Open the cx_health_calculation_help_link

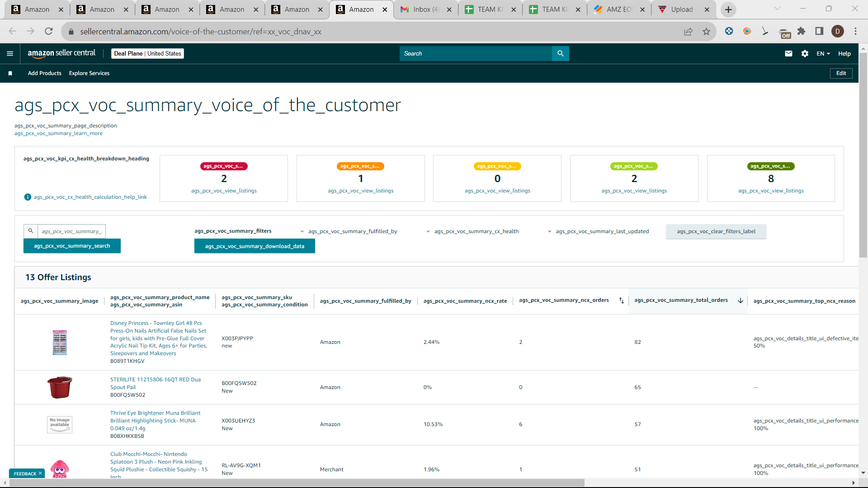pos(90,197)
